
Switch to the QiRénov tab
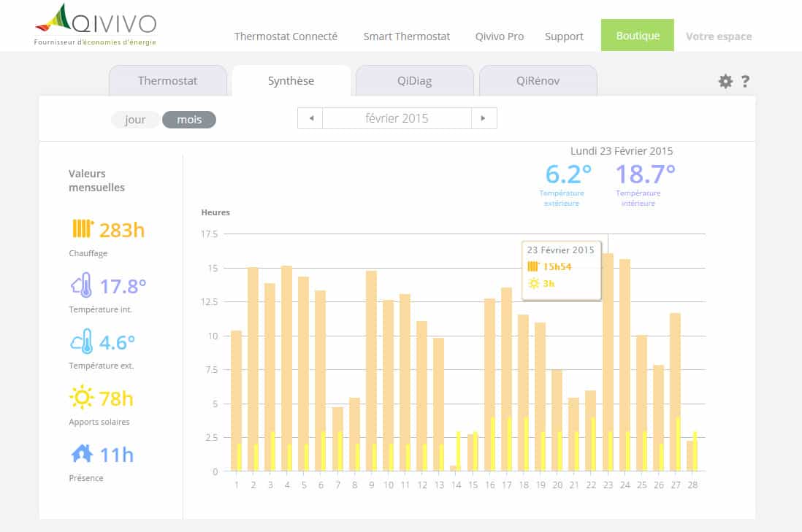tap(538, 81)
